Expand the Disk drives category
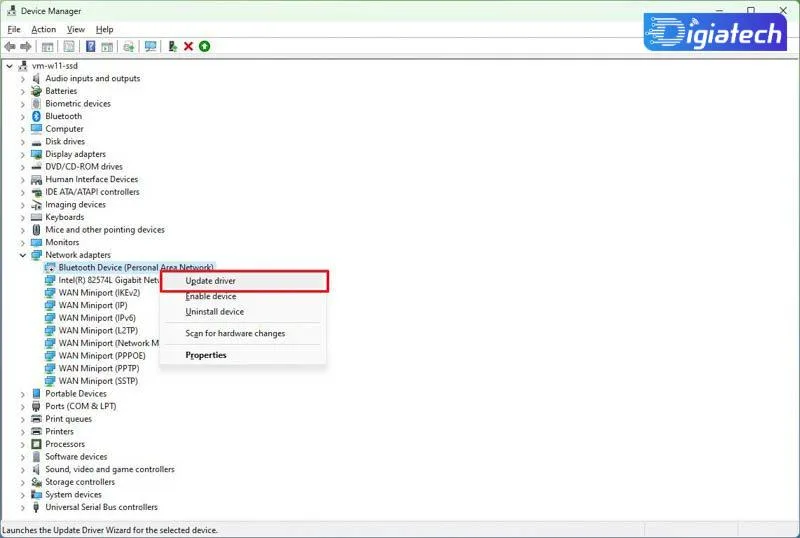The image size is (800, 538). tap(22, 142)
